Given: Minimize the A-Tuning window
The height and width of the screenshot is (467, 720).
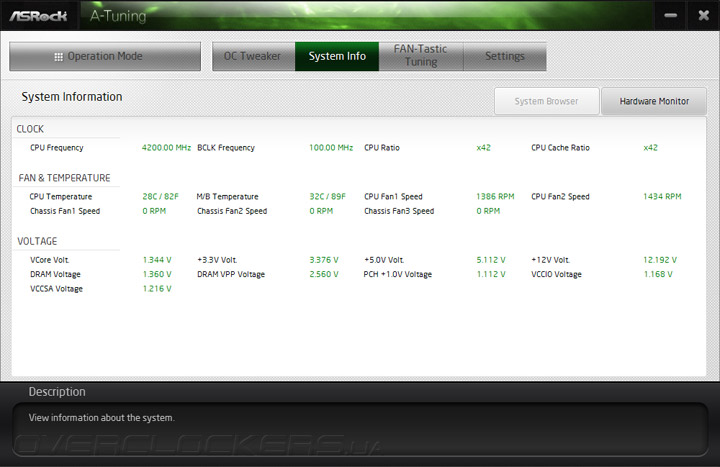Looking at the screenshot, I should point(670,16).
